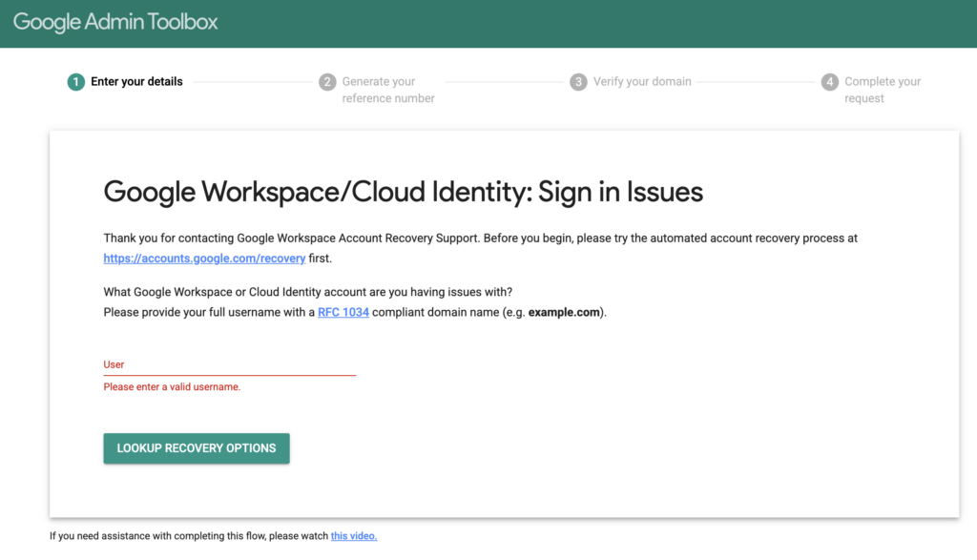Click the 'Please enter a valid username.' error
The height and width of the screenshot is (560, 977).
[x=172, y=386]
